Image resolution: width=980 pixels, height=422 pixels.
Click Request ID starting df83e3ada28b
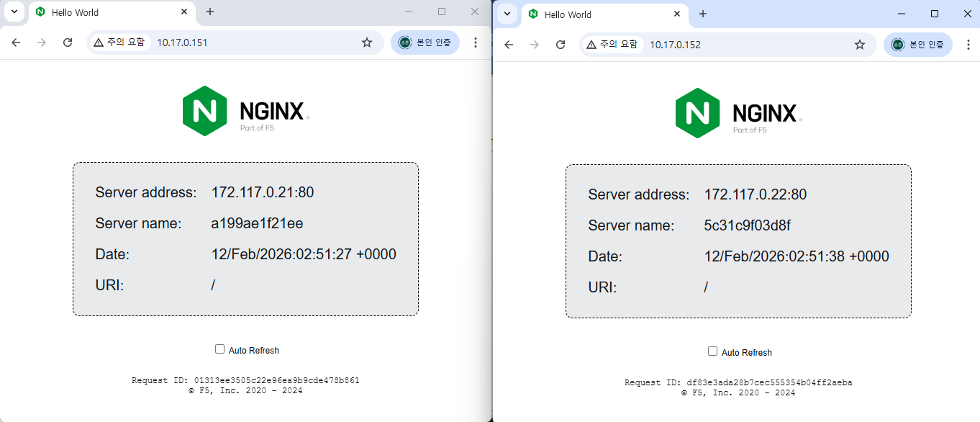[x=738, y=382]
